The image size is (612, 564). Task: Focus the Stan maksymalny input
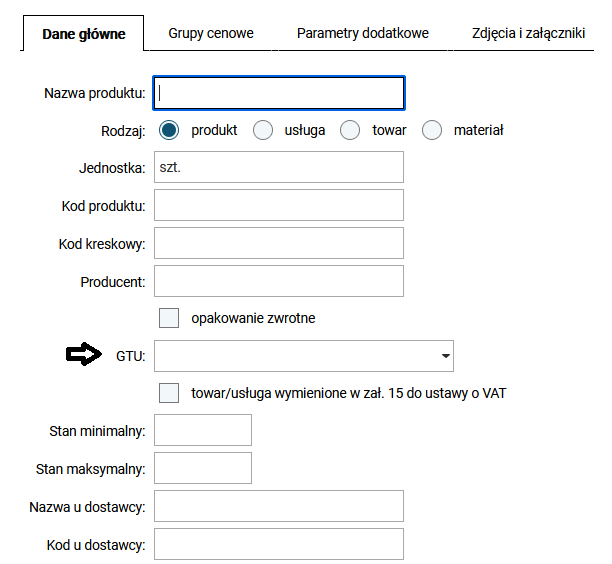click(x=203, y=468)
